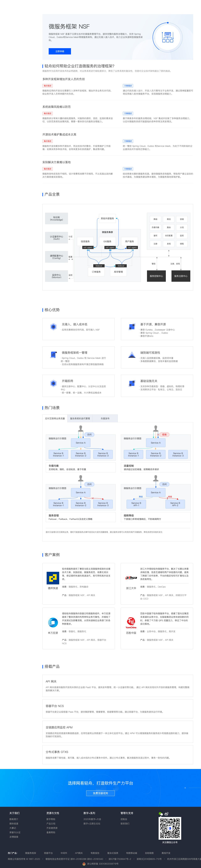
Task: Open the 新手帮助 footer link
Action: (51, 819)
